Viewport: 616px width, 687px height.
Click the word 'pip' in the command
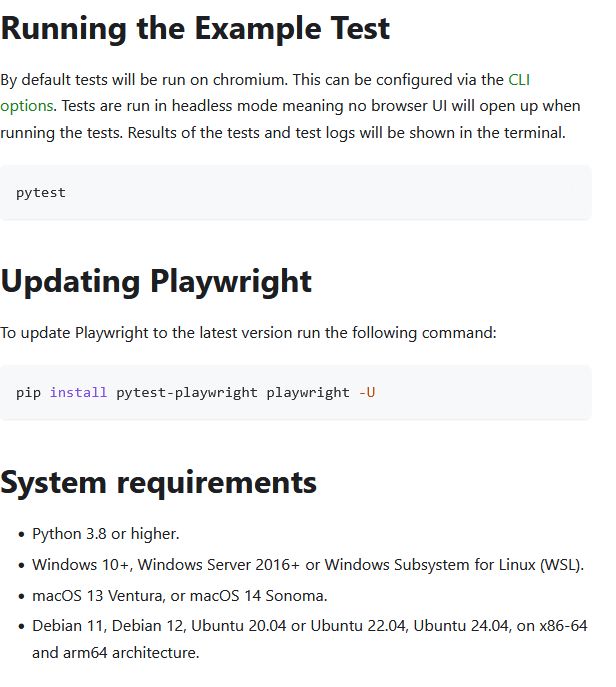coord(28,393)
